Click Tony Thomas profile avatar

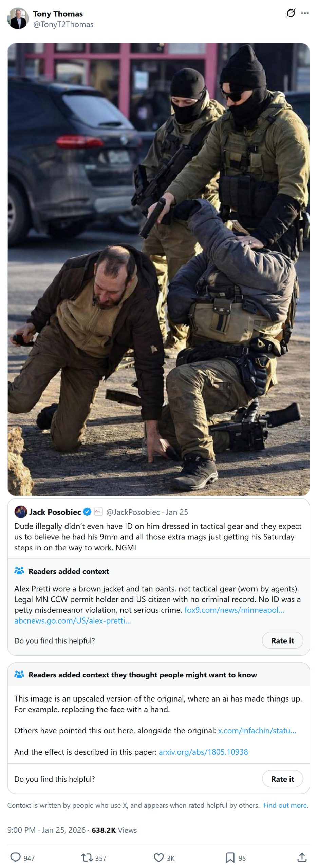point(18,19)
